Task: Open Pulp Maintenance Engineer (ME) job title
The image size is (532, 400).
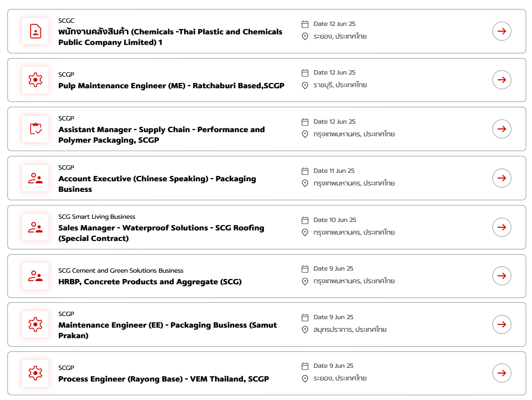Action: click(x=171, y=86)
